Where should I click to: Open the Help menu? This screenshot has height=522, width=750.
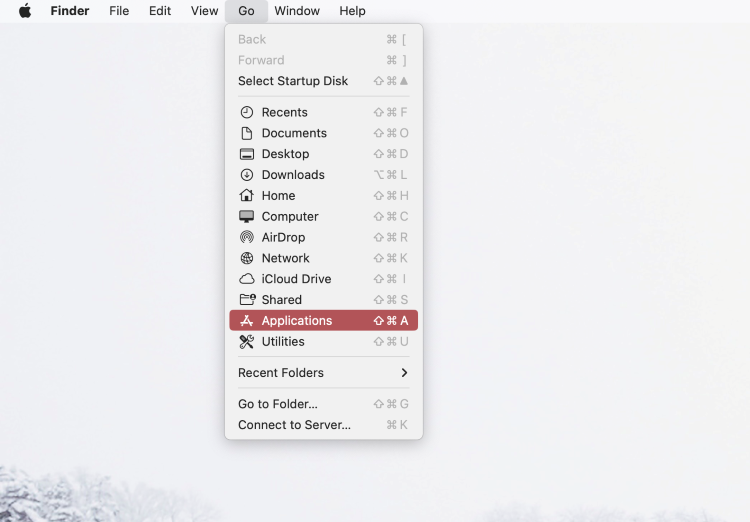(x=353, y=11)
